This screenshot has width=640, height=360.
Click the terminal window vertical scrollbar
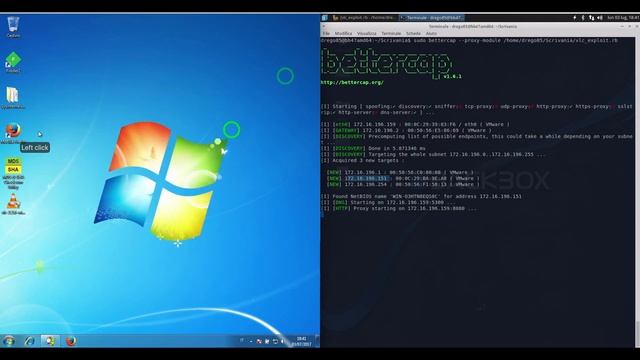coord(637,192)
